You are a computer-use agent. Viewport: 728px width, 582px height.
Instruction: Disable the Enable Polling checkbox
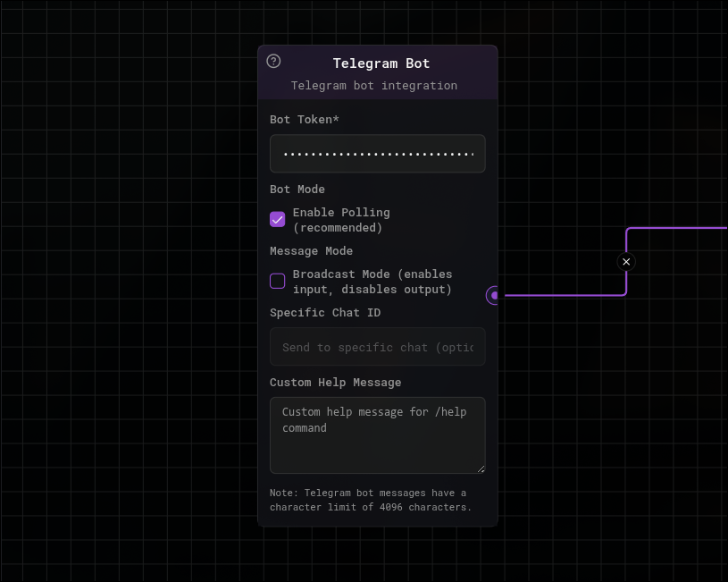[x=277, y=219]
